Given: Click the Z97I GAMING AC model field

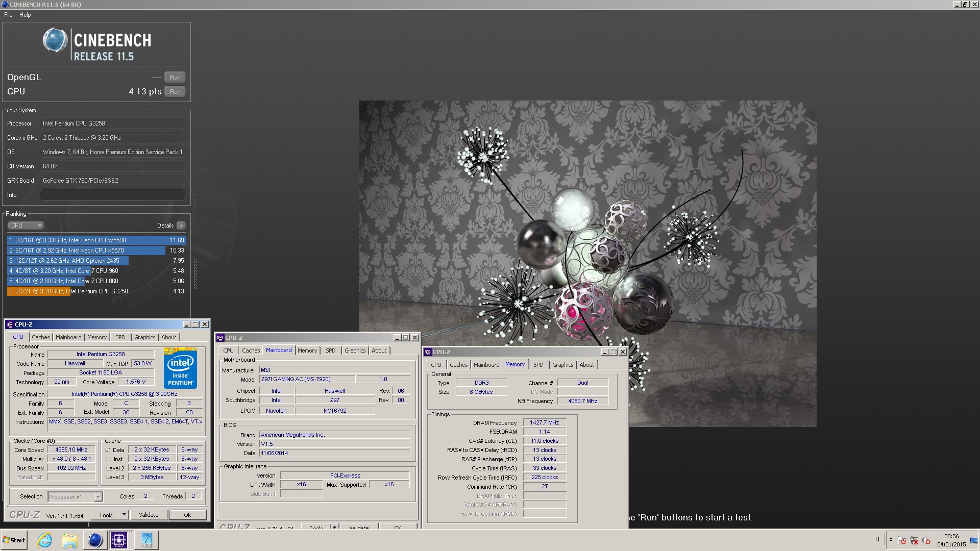Looking at the screenshot, I should [307, 380].
